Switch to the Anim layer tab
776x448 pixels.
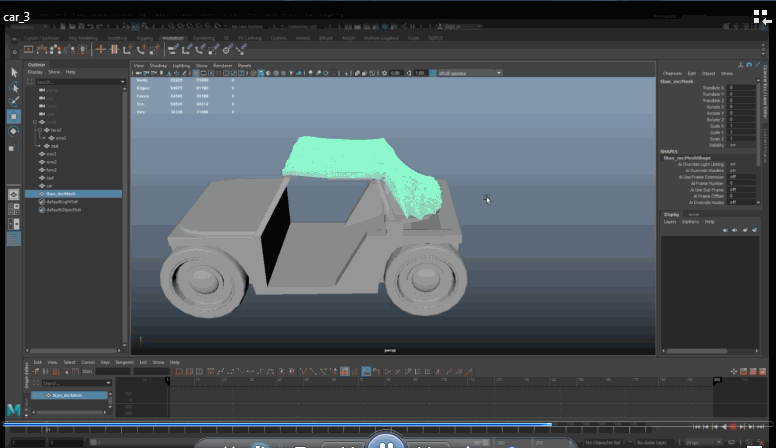point(694,214)
